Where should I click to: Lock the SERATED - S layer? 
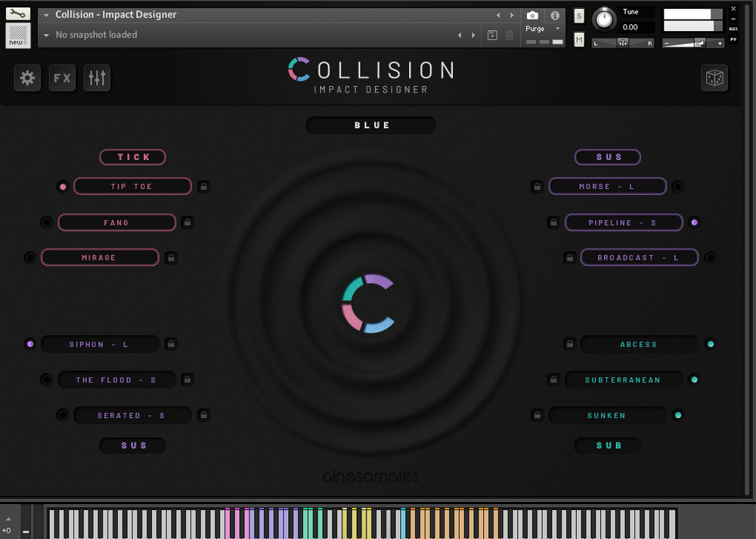(204, 414)
